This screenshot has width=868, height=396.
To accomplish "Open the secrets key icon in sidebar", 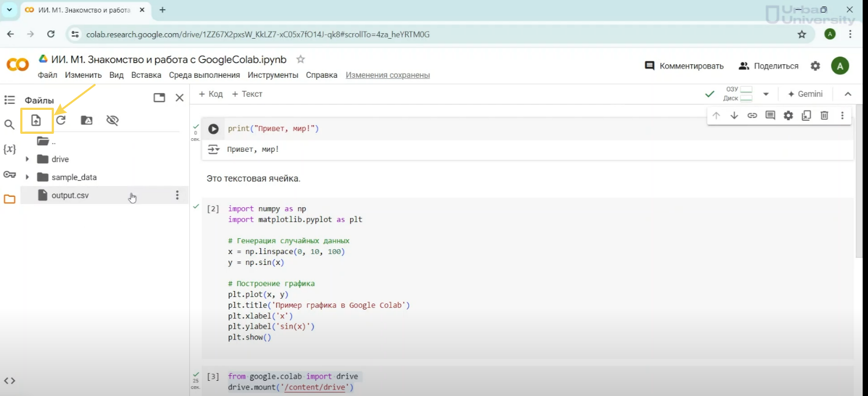I will (x=9, y=175).
